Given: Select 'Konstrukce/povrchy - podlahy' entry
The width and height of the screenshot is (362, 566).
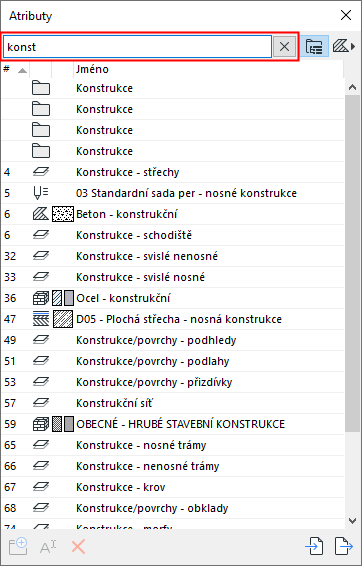Looking at the screenshot, I should tap(152, 361).
